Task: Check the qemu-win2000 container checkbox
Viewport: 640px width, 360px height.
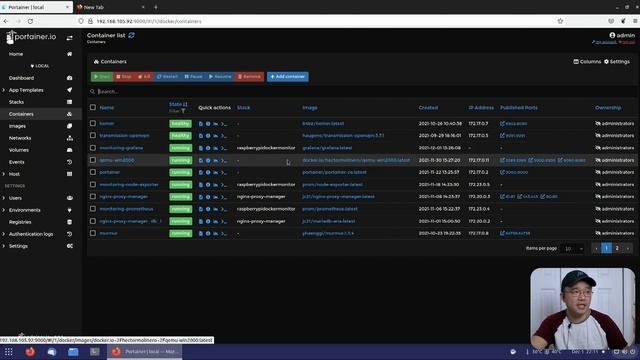Action: click(x=93, y=160)
